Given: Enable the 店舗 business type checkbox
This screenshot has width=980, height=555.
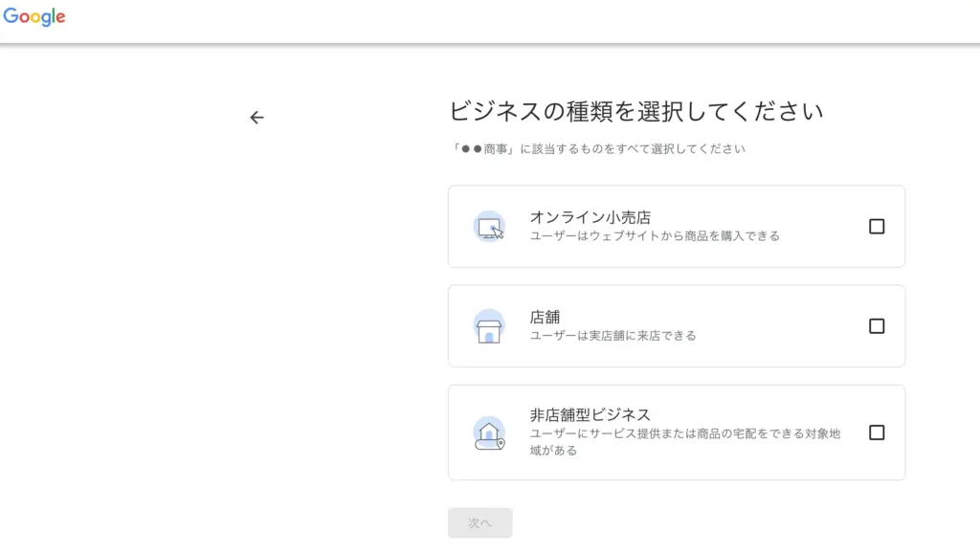Looking at the screenshot, I should [x=877, y=325].
